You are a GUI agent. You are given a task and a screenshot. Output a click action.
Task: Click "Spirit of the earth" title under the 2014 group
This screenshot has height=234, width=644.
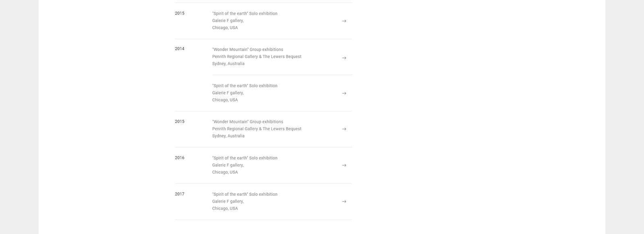[x=244, y=86]
